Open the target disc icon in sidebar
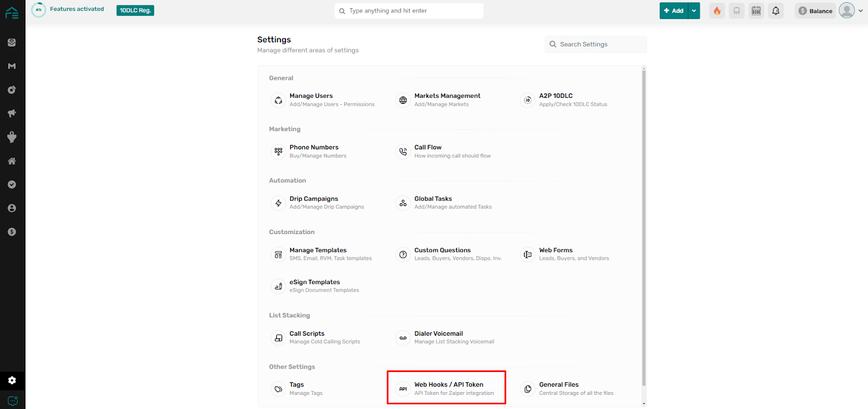The image size is (868, 409). pos(12,90)
